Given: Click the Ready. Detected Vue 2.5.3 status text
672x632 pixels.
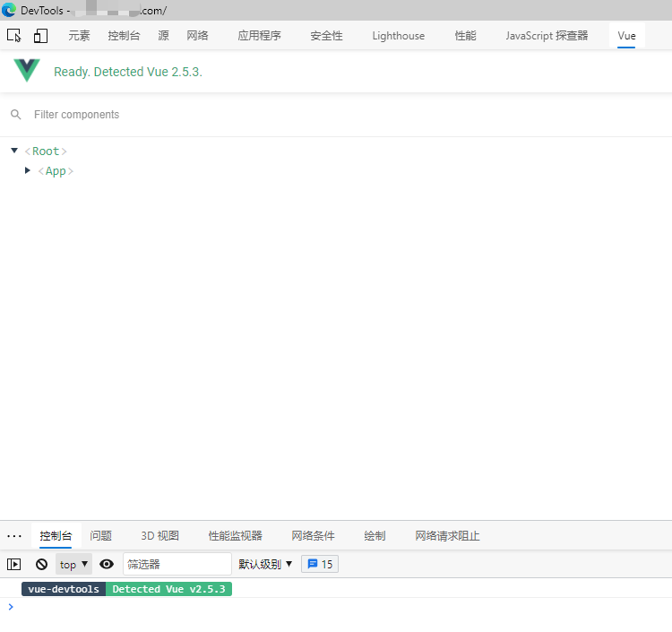Looking at the screenshot, I should point(128,72).
